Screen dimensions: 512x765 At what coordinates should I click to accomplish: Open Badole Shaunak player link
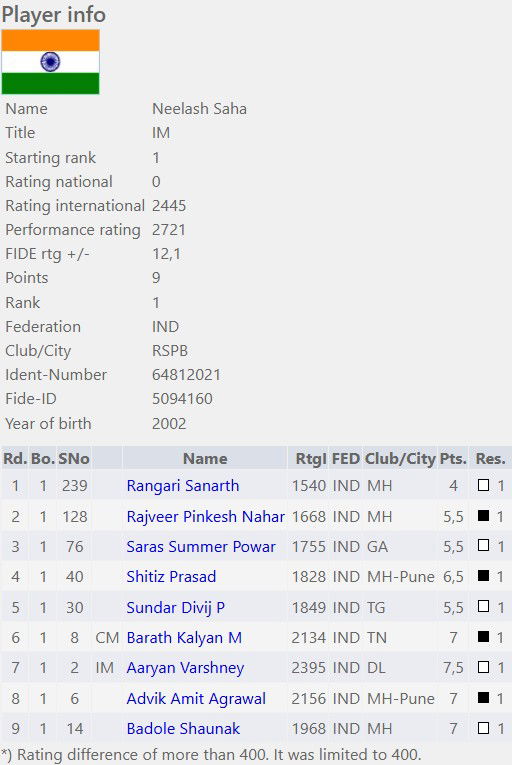coord(183,729)
